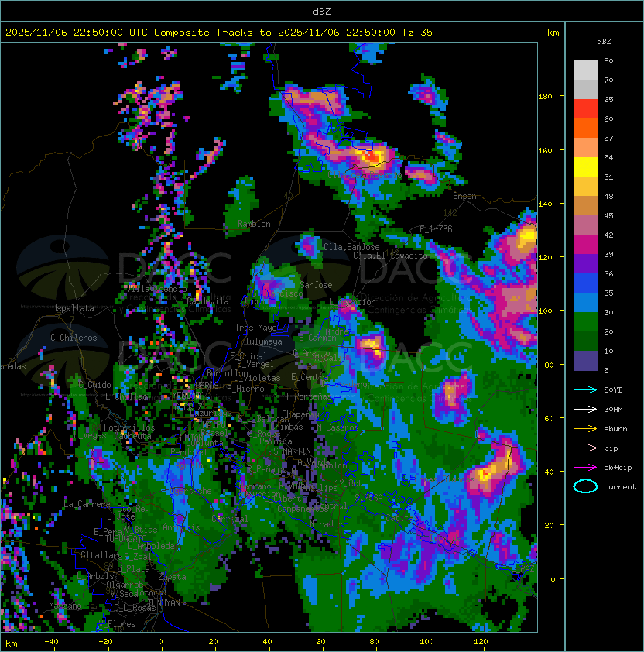
Task: Click the 'dBZ' title at top
Action: [x=322, y=12]
